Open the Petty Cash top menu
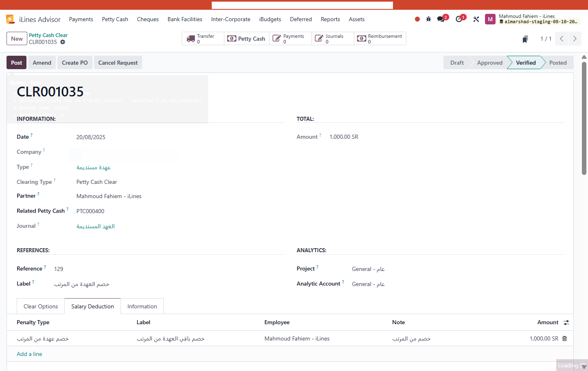The width and height of the screenshot is (588, 371). (x=115, y=19)
